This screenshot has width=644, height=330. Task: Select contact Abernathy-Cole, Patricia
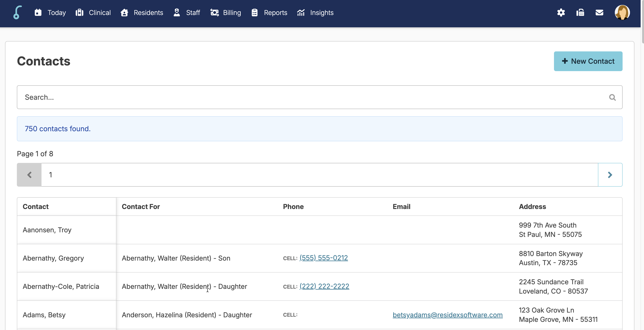pyautogui.click(x=61, y=286)
